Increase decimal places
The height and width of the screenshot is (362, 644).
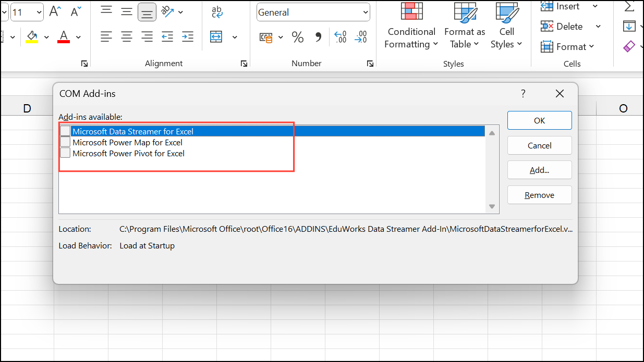click(340, 37)
